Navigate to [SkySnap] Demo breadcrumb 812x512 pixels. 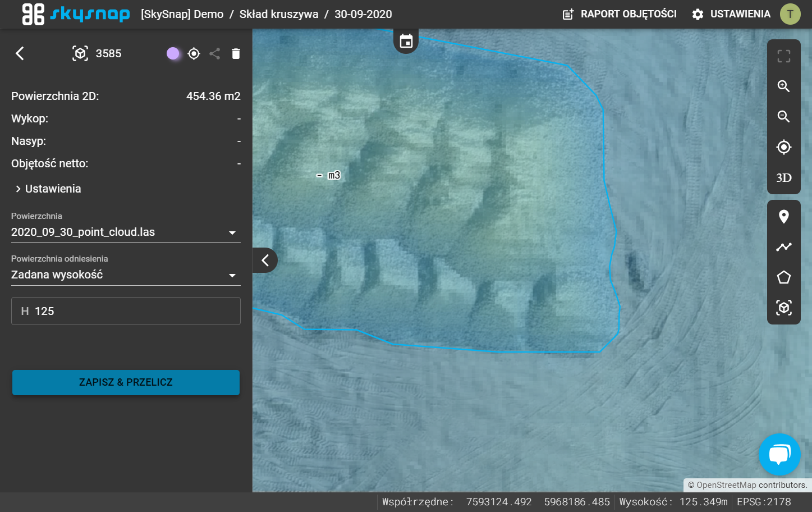(x=182, y=14)
